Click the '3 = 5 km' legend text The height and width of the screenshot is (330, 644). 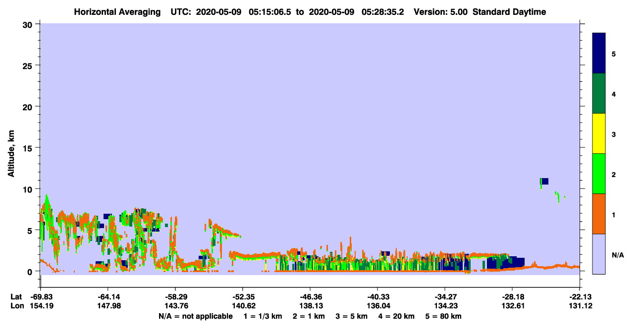(x=351, y=316)
